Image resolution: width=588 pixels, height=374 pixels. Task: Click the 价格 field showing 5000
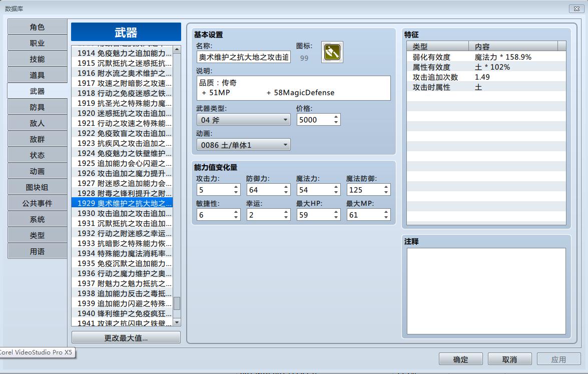(314, 120)
